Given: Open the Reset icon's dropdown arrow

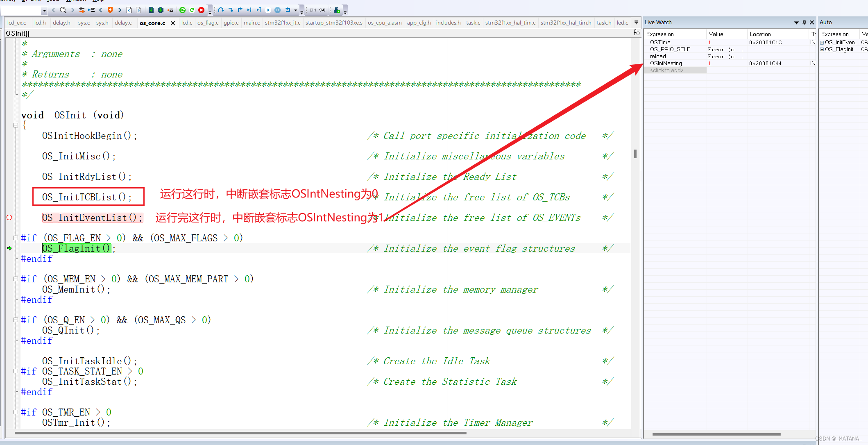Looking at the screenshot, I should [295, 10].
